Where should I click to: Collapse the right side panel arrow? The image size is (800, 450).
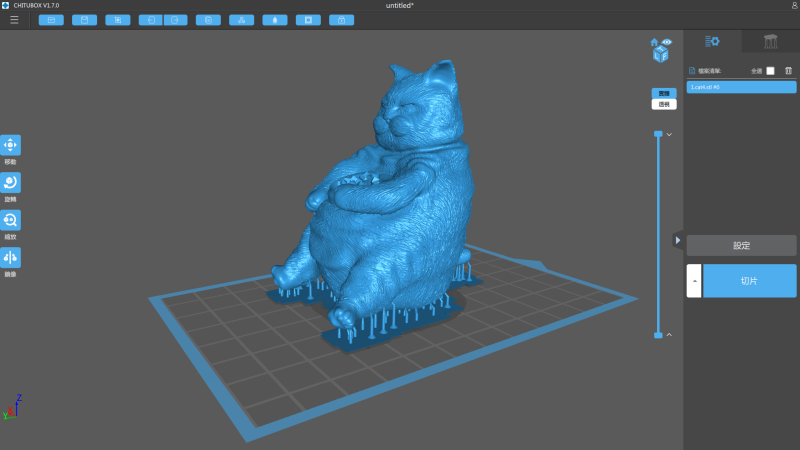(x=677, y=240)
